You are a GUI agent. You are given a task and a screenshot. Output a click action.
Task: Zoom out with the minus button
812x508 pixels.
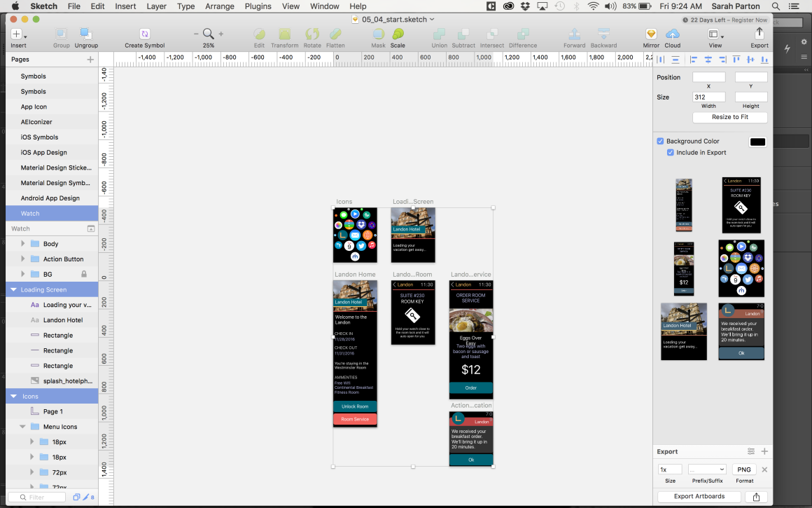pos(196,34)
